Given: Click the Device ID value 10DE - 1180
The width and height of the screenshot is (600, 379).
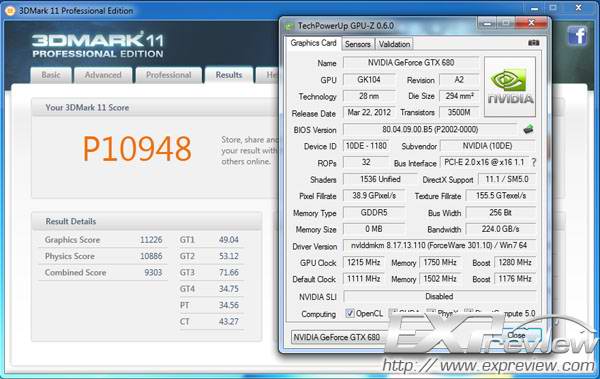Looking at the screenshot, I should coord(366,146).
